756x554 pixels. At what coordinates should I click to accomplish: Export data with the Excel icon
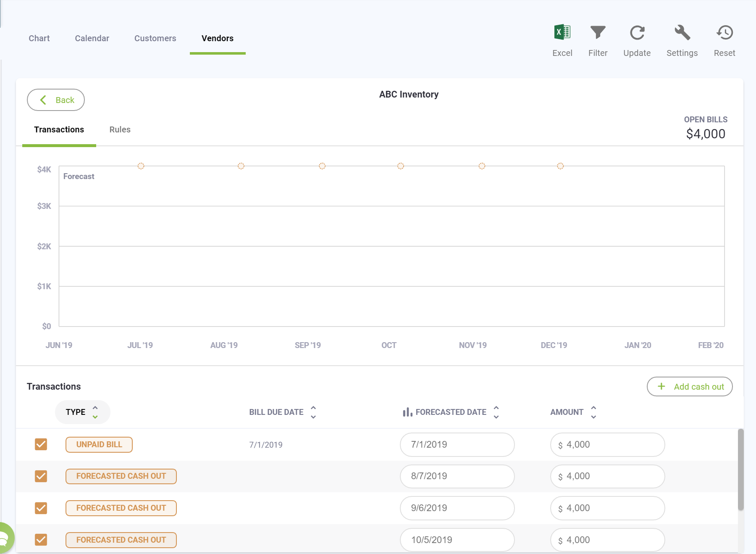562,32
